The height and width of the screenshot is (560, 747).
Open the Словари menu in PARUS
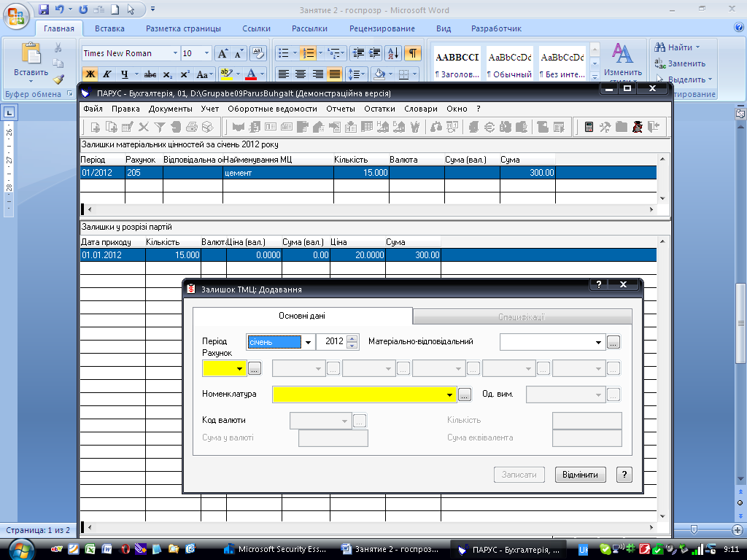(421, 109)
